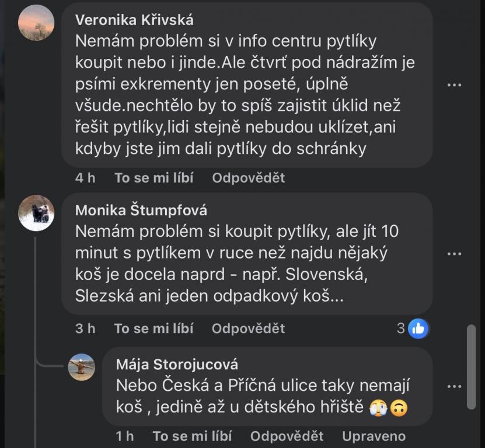Click the blue thumbs-up reaction icon

[x=418, y=328]
